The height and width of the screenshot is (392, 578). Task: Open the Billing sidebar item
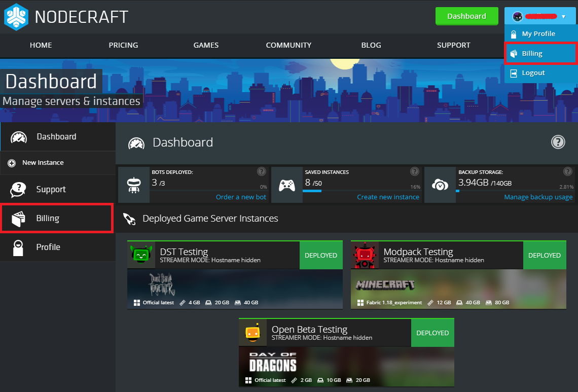pyautogui.click(x=57, y=218)
